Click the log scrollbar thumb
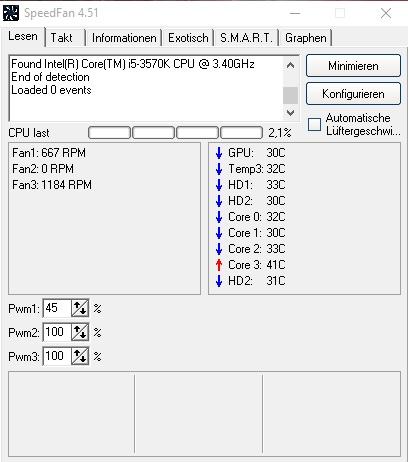The image size is (408, 462). [x=290, y=96]
